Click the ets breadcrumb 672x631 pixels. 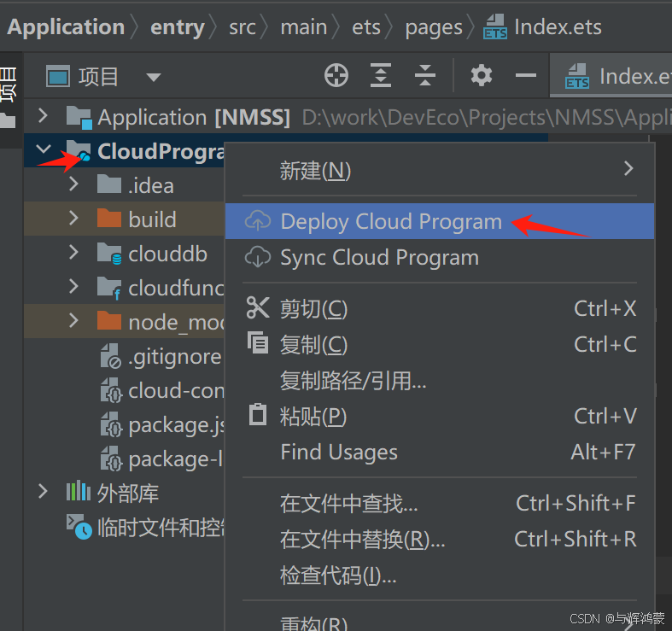tap(366, 27)
